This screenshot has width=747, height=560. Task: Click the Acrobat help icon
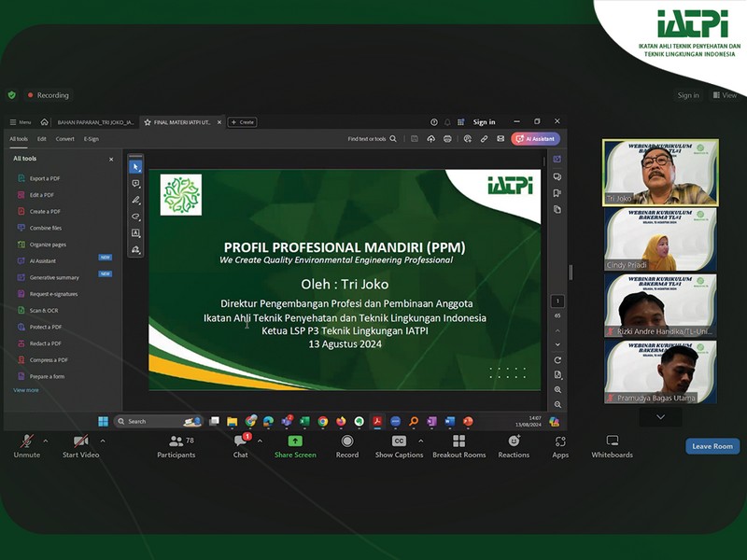pyautogui.click(x=434, y=122)
